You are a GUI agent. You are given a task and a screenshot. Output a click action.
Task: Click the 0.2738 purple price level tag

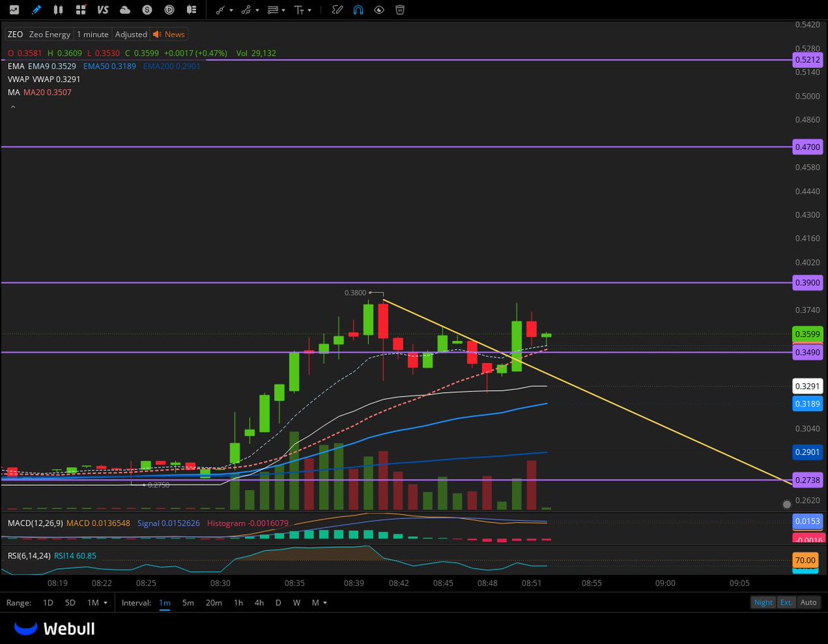tap(807, 480)
